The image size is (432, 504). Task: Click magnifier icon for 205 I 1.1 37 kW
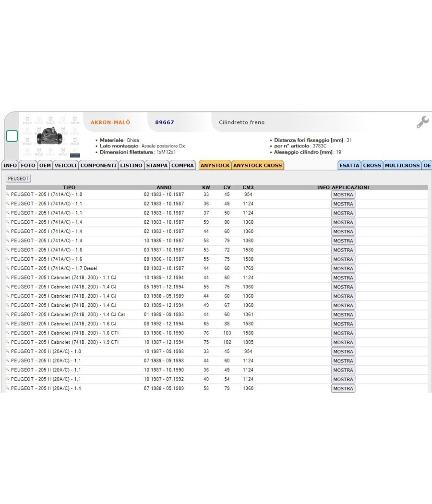7,213
